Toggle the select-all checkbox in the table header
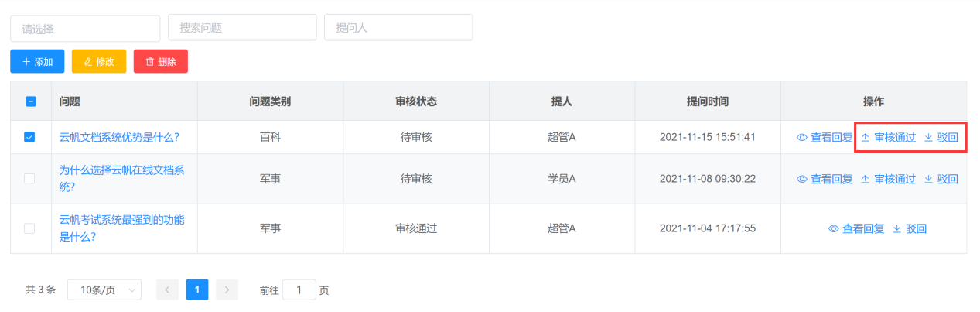Screen dimensions: 980x312 (x=30, y=101)
